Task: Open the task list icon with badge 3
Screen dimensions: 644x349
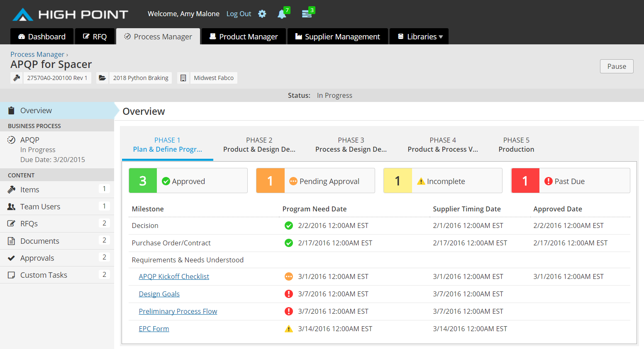Action: [307, 14]
